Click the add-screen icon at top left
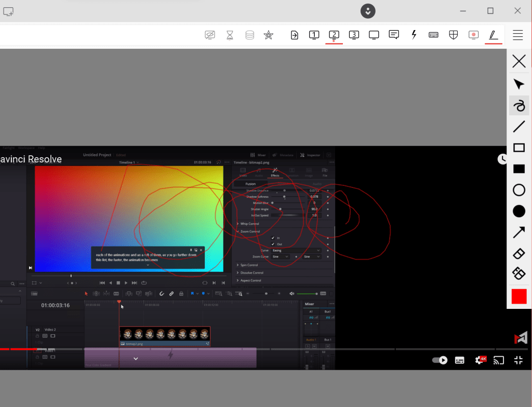This screenshot has width=532, height=407. pyautogui.click(x=8, y=11)
